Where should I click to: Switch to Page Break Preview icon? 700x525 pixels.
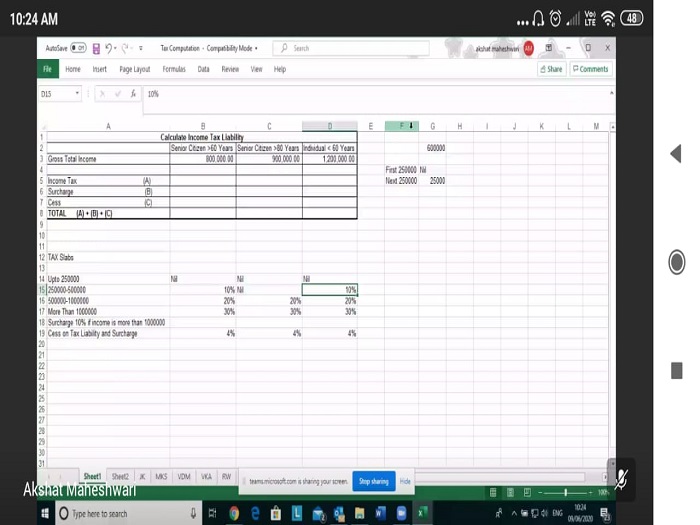coord(527,492)
